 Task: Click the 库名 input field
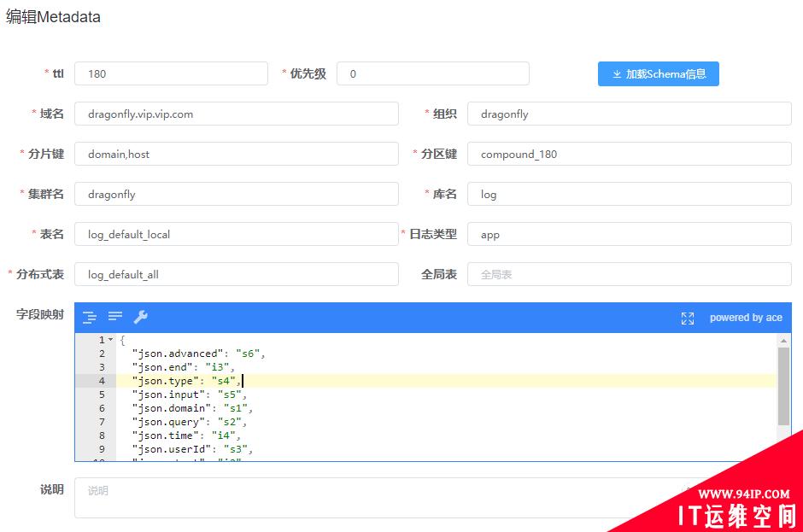[x=630, y=194]
